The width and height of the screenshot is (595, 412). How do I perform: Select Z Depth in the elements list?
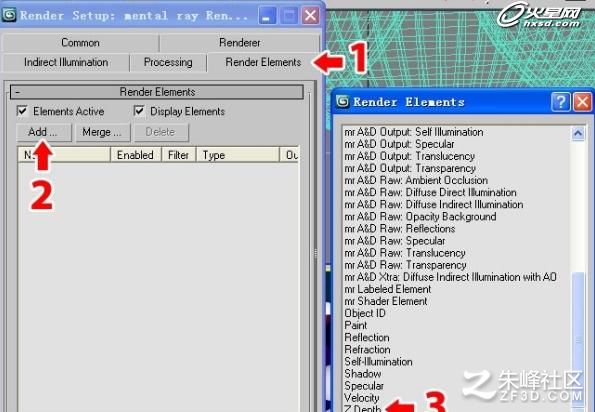point(362,408)
